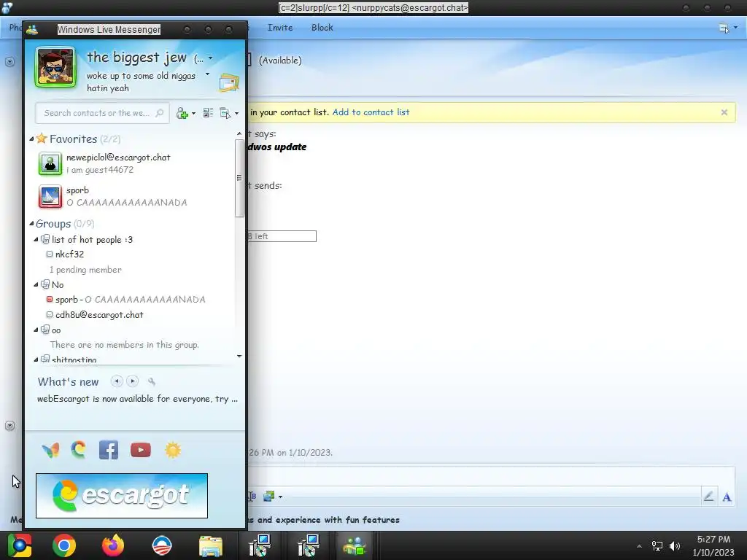
Task: Click the user avatar display picture
Action: tap(55, 66)
